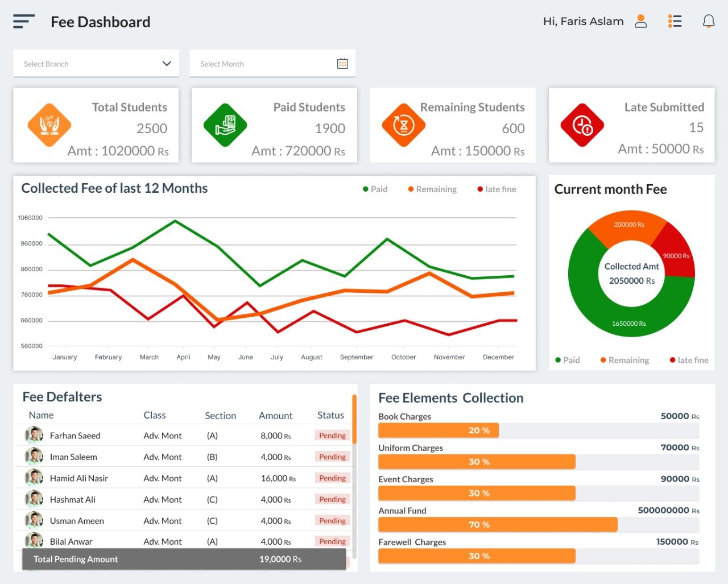Click the Select Month date field
The width and height of the screenshot is (728, 584).
[272, 63]
